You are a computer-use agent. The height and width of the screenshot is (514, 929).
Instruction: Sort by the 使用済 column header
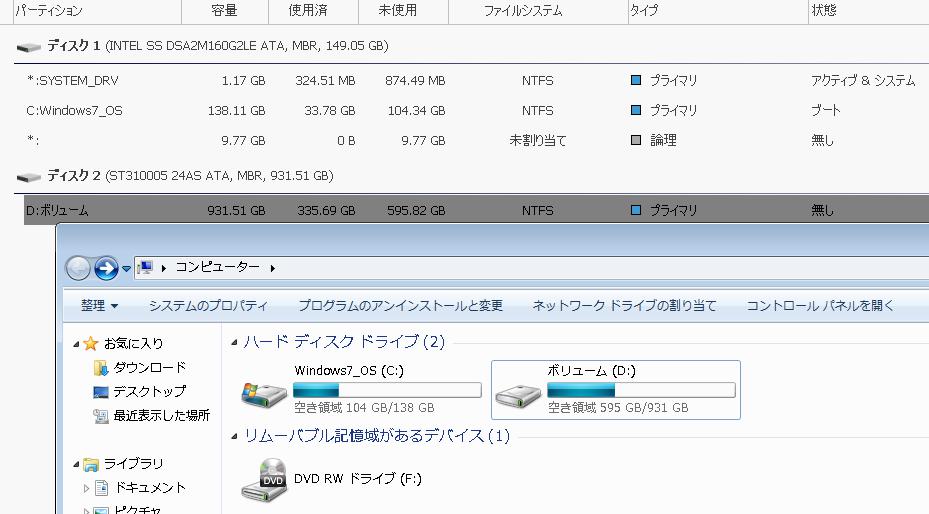point(313,11)
